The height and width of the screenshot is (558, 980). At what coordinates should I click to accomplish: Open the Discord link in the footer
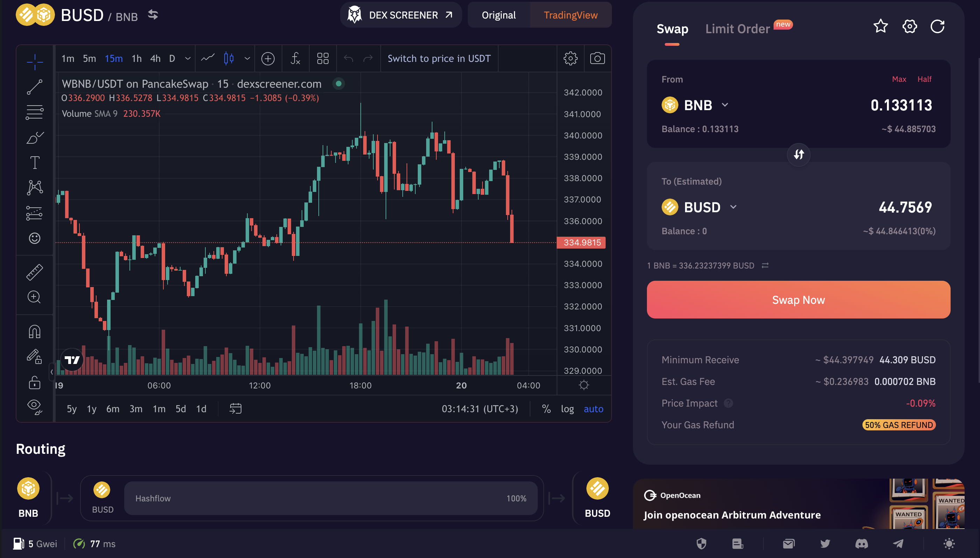[x=861, y=543]
